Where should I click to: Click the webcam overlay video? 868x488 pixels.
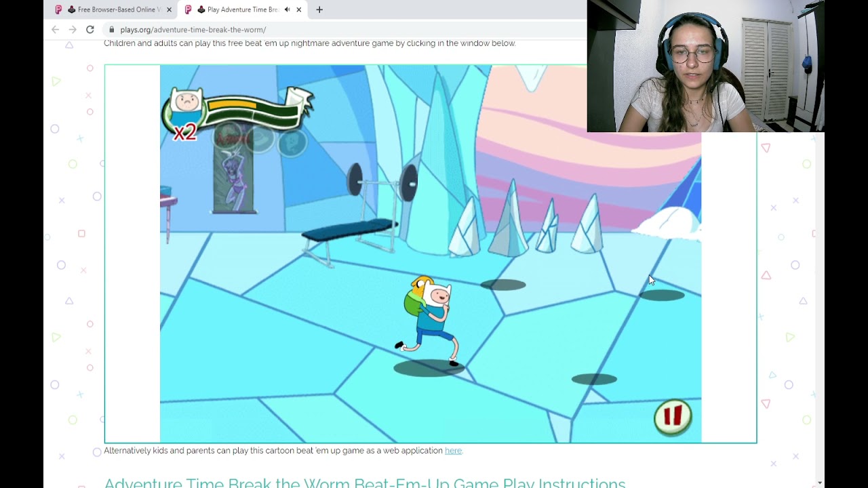[705, 66]
